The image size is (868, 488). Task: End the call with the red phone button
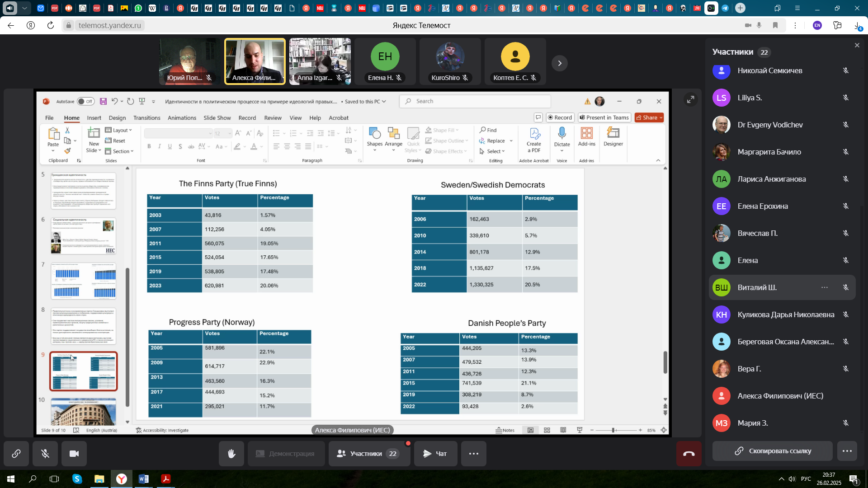pos(689,454)
